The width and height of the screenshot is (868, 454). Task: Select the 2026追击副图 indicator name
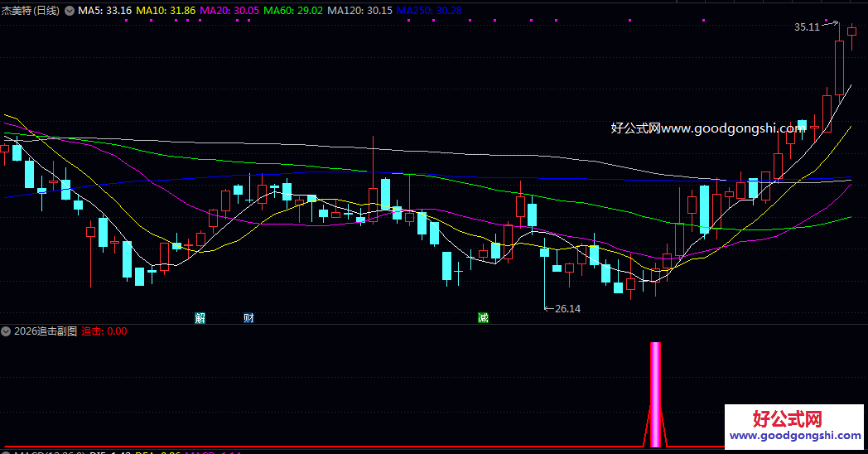tap(46, 331)
